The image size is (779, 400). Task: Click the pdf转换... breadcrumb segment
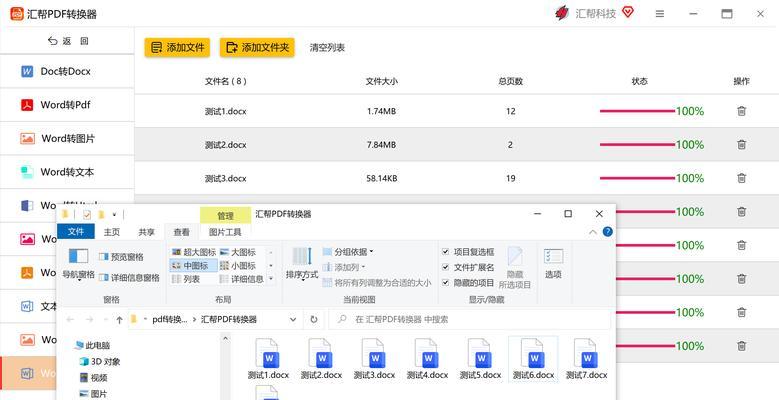169,320
